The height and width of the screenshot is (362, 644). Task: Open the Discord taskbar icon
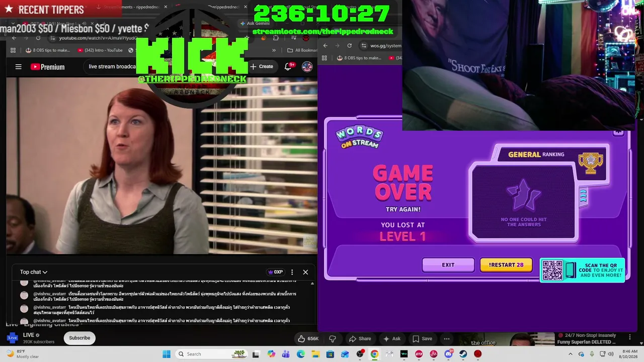point(448,354)
